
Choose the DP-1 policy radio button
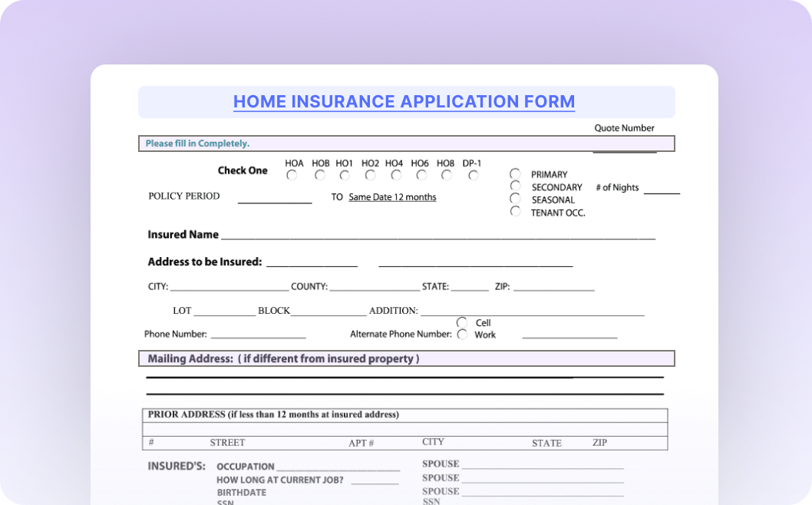[474, 176]
